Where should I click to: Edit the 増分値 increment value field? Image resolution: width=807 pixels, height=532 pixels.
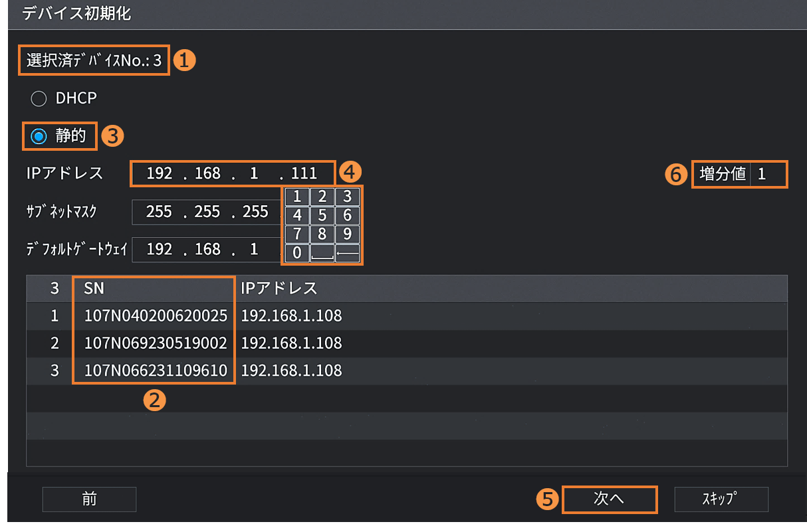click(x=768, y=175)
